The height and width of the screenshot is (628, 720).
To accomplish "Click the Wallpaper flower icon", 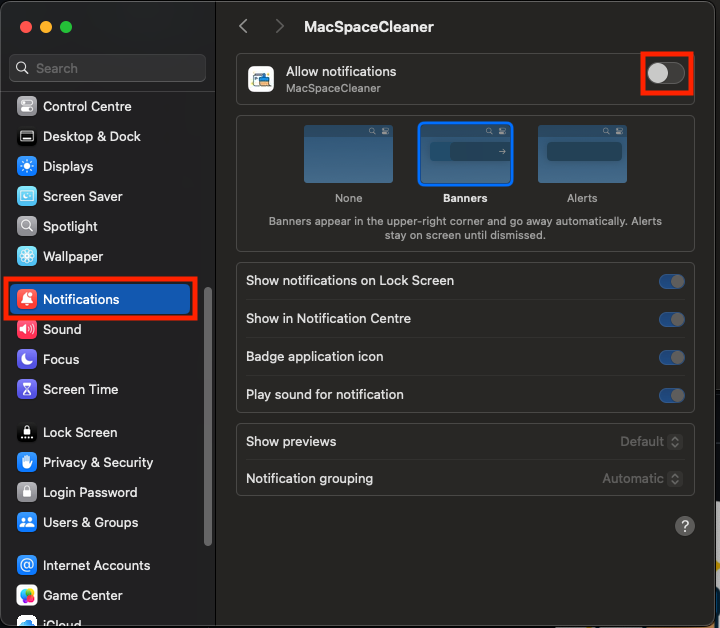I will point(27,256).
